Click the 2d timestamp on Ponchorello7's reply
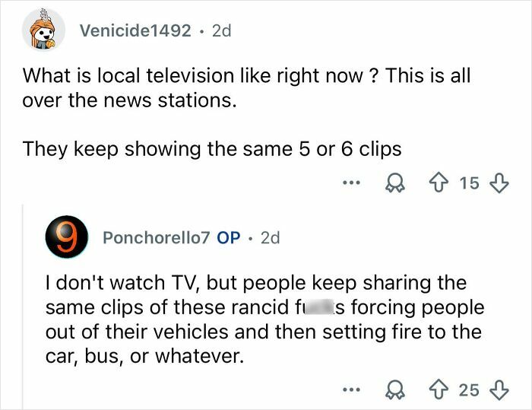Screen dimensions: 532x410 click(270, 238)
